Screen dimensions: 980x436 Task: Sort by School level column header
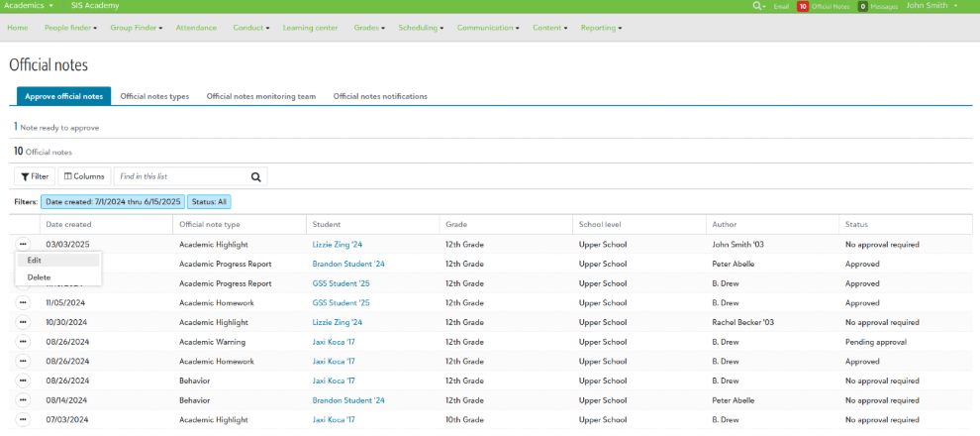click(638, 224)
